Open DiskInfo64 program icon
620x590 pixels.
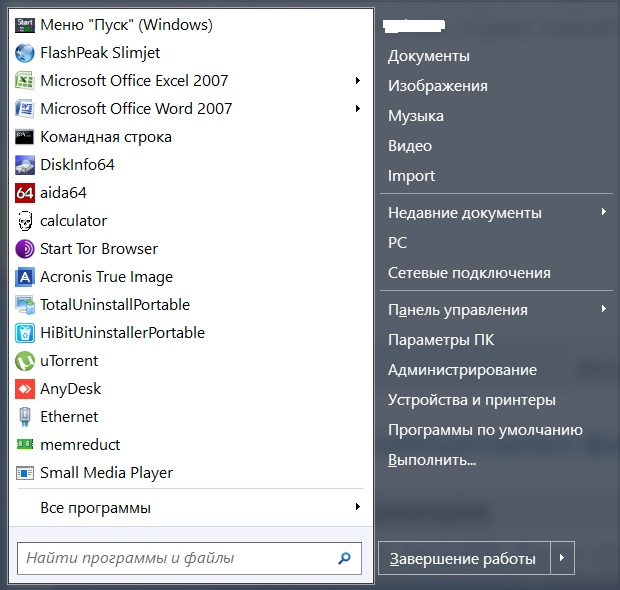click(25, 165)
